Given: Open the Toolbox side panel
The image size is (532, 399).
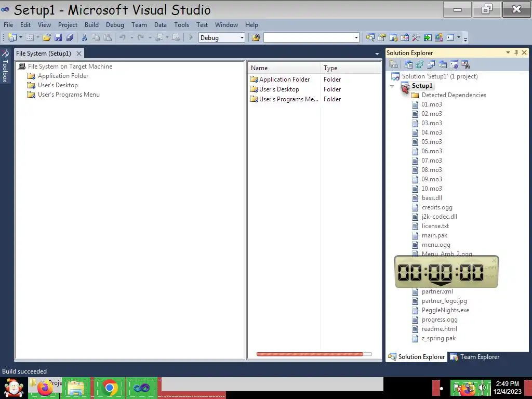Looking at the screenshot, I should coord(5,66).
